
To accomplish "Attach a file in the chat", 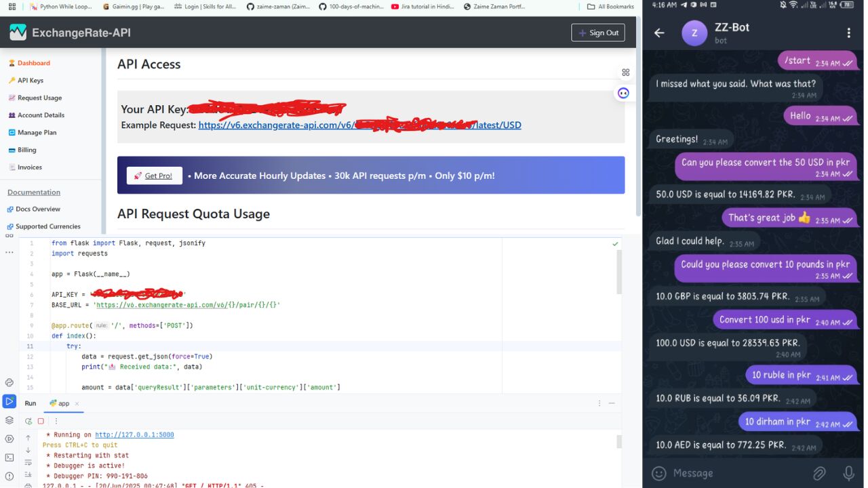I will (x=819, y=473).
